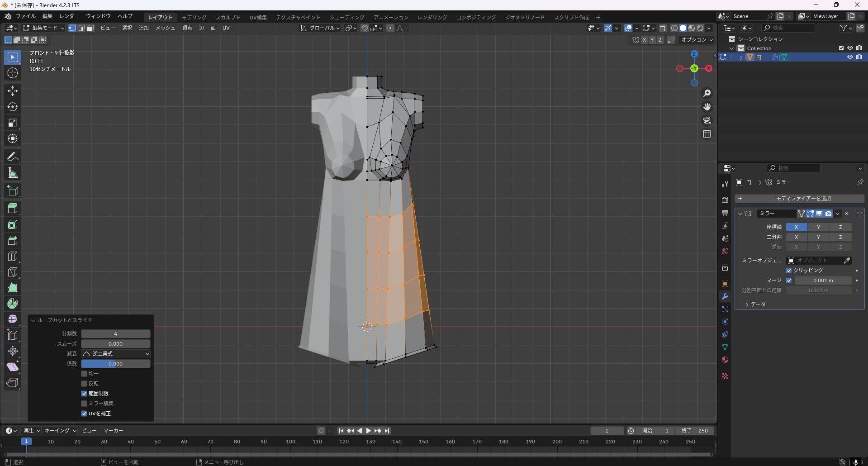Click the 二分割 X button
Image resolution: width=868 pixels, height=466 pixels.
pos(797,237)
